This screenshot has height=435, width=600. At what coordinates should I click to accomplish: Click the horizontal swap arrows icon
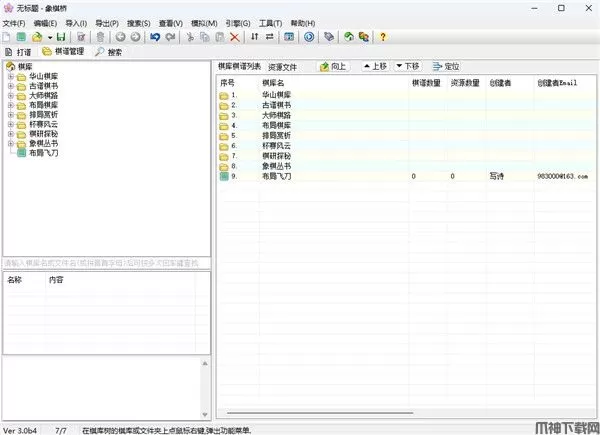270,37
